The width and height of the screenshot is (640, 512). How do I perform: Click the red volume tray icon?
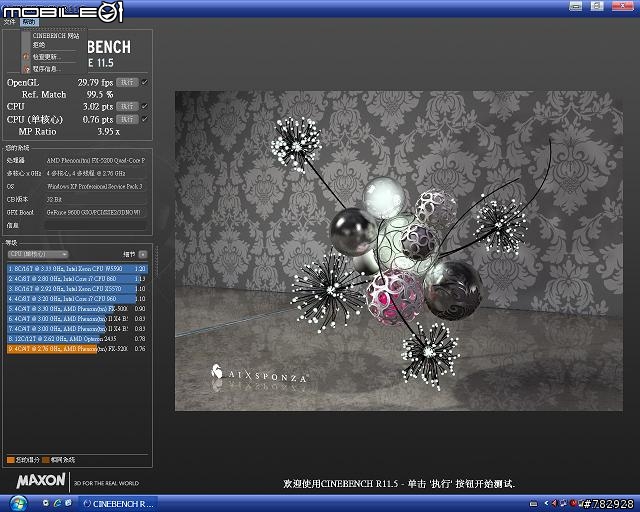(555, 503)
